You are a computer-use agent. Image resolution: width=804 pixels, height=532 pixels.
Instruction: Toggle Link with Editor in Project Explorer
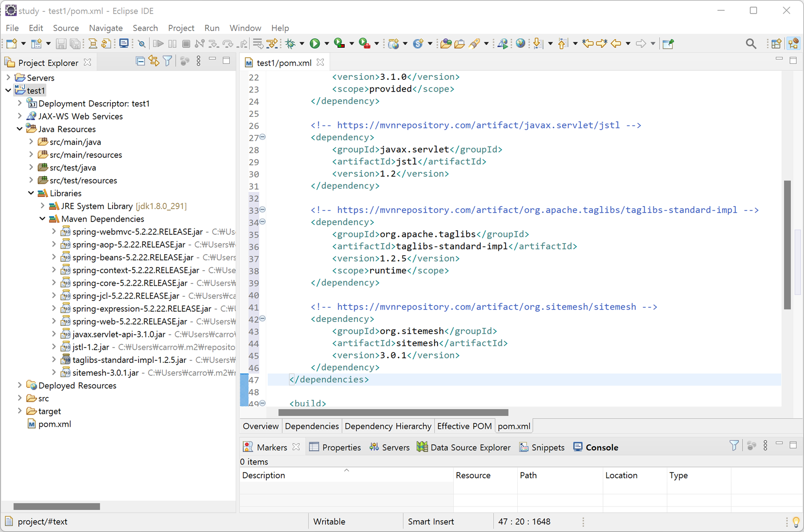point(154,61)
